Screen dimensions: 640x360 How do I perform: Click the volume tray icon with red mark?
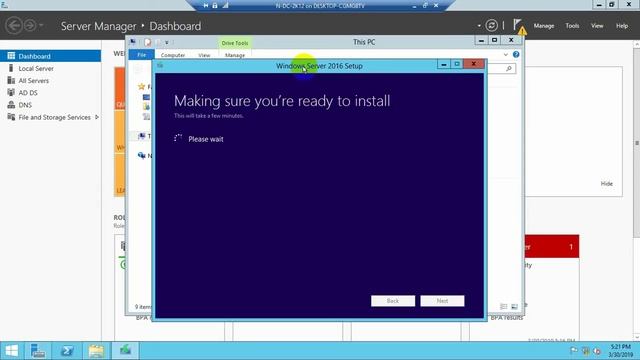point(597,351)
